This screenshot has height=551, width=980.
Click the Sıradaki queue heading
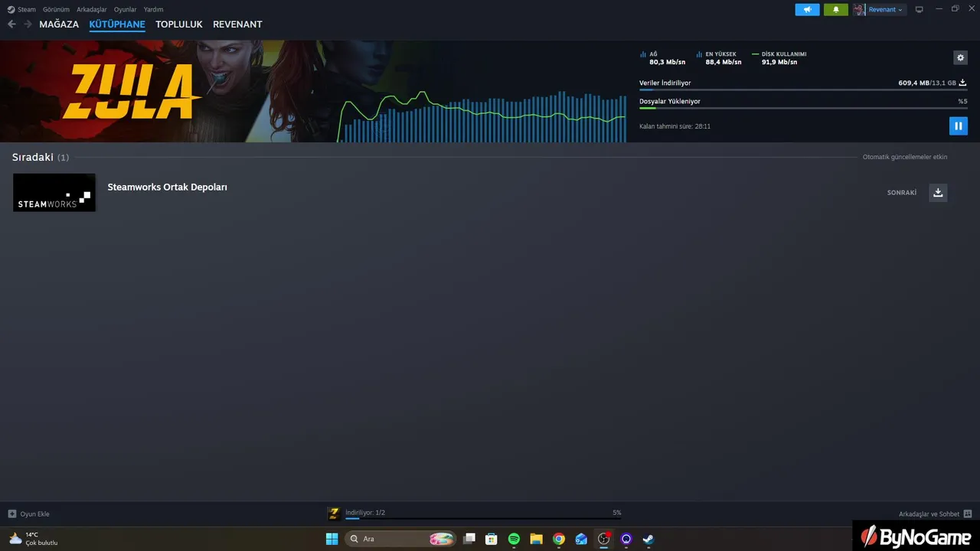point(33,157)
